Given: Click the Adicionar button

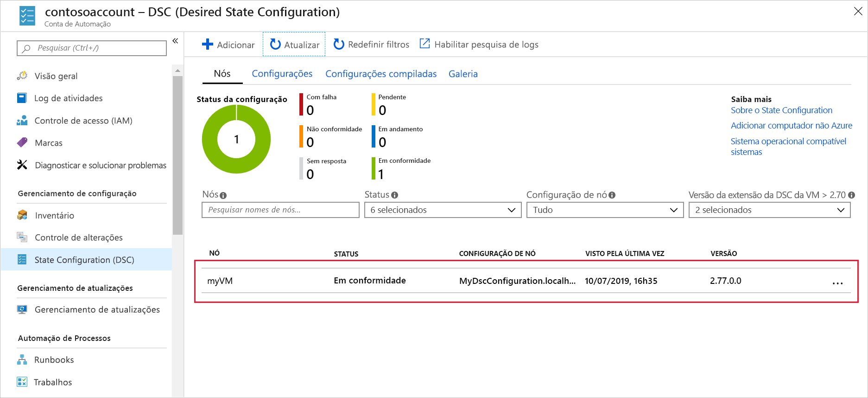Looking at the screenshot, I should pos(228,45).
